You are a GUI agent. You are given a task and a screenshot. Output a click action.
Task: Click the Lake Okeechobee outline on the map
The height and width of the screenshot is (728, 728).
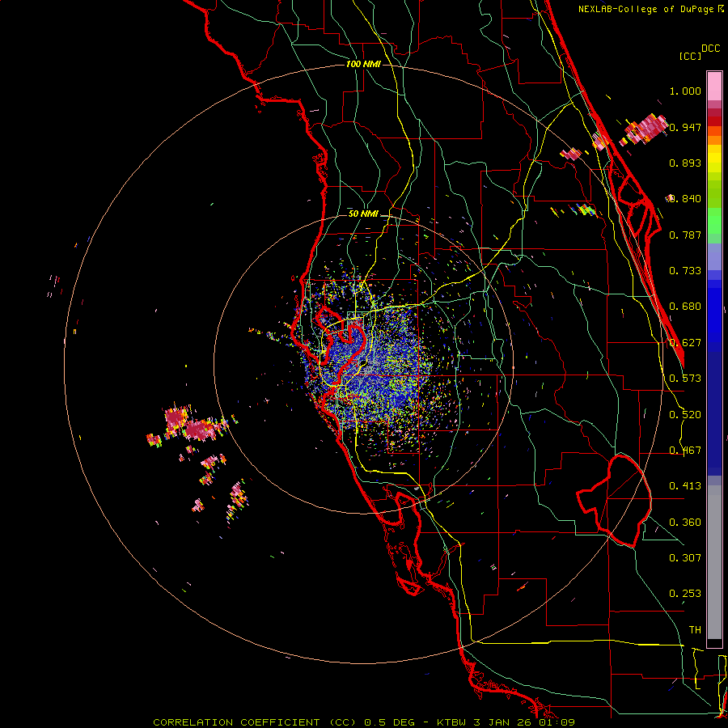614,501
